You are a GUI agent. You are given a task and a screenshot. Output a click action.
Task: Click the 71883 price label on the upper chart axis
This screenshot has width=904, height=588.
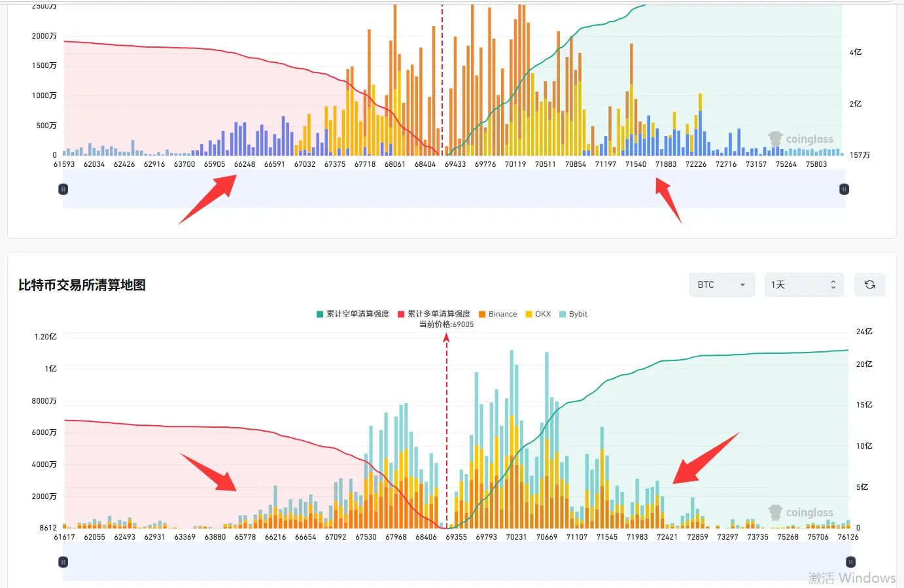pos(666,164)
